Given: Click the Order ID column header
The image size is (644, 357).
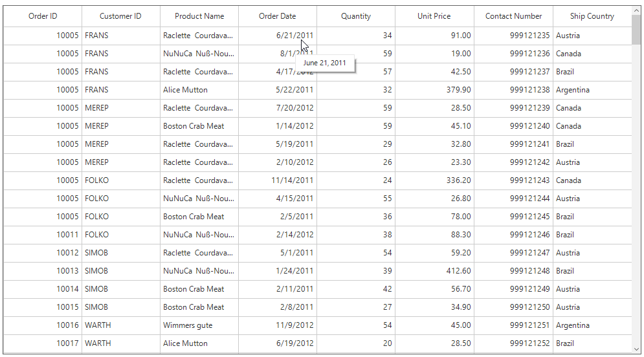Looking at the screenshot, I should tap(43, 16).
